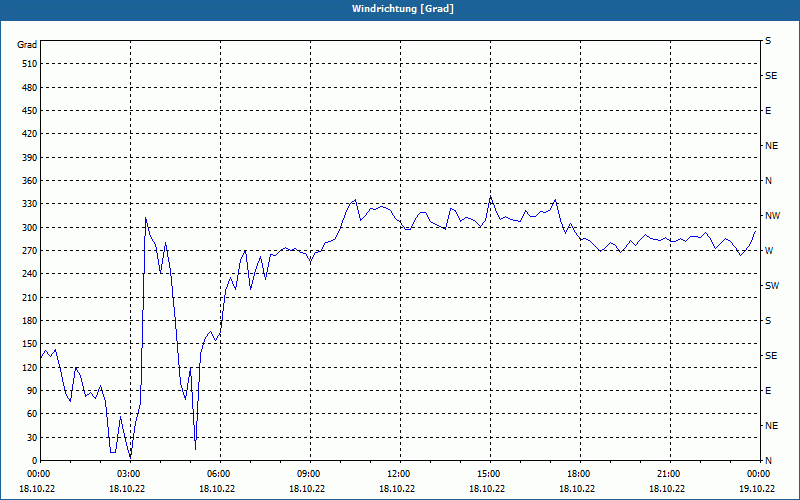Image resolution: width=800 pixels, height=500 pixels.
Task: Select the 30 value on the y-axis
Action: click(x=32, y=437)
